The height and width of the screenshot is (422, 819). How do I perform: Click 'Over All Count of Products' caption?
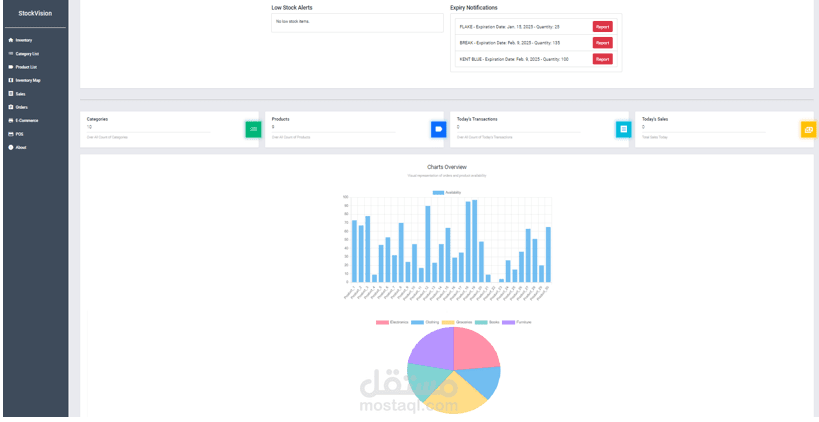[291, 137]
